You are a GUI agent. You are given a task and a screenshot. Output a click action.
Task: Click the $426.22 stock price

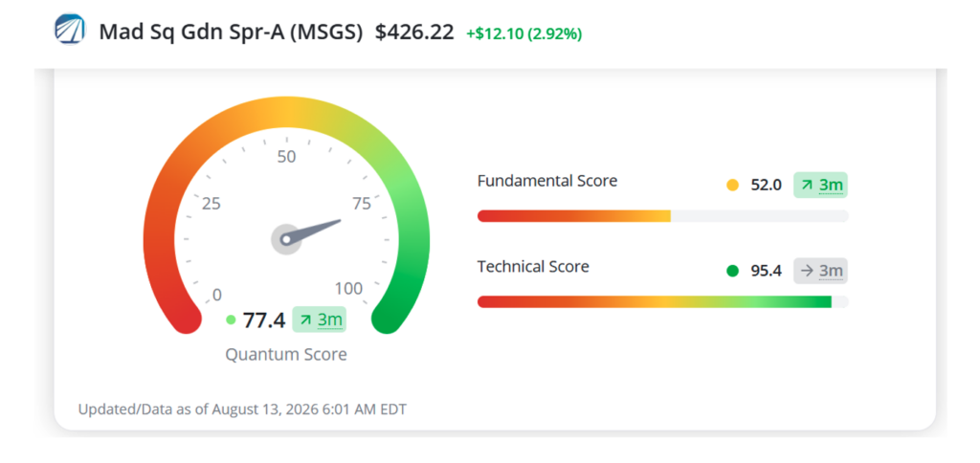[414, 32]
